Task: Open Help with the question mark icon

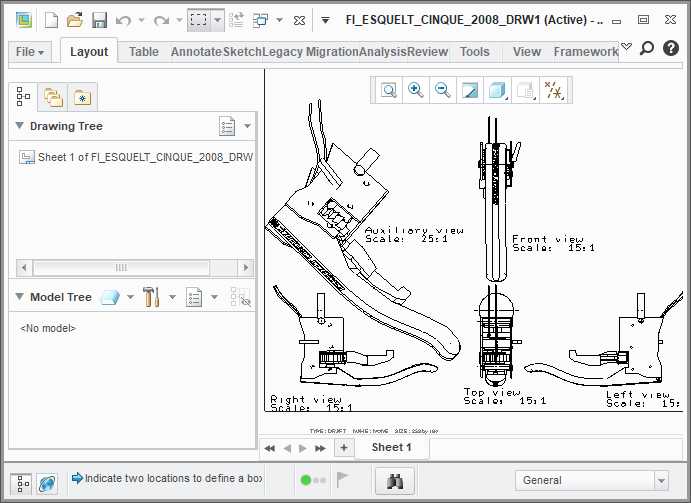Action: point(671,48)
